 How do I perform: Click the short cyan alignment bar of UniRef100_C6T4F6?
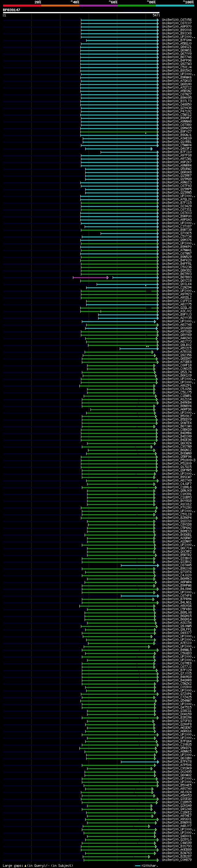[x=140, y=596]
